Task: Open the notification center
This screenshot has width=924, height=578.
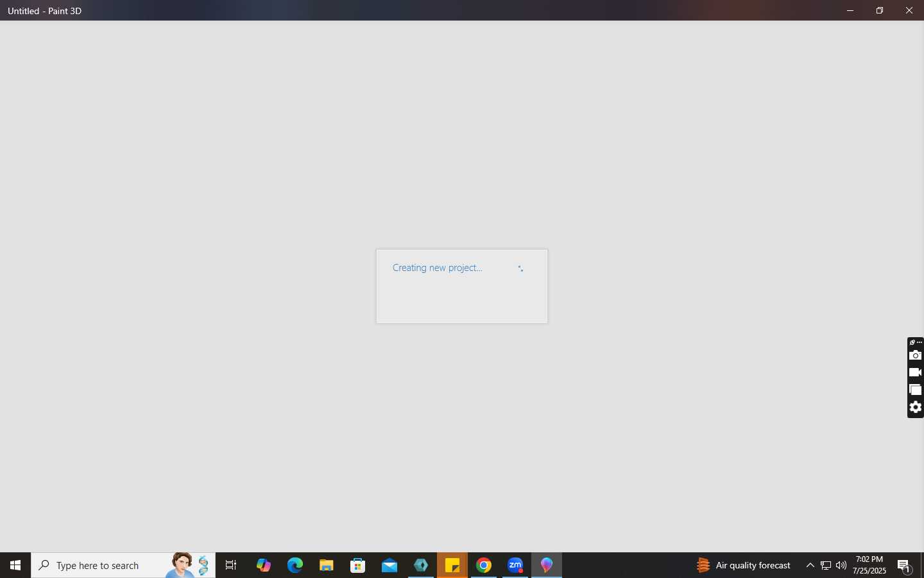Action: [x=905, y=565]
